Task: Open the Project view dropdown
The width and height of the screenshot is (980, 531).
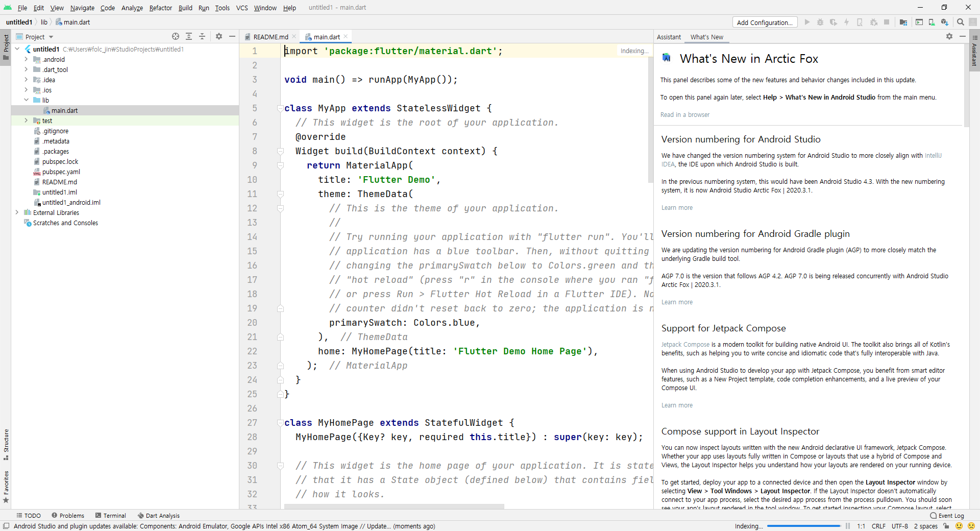Action: (x=39, y=37)
